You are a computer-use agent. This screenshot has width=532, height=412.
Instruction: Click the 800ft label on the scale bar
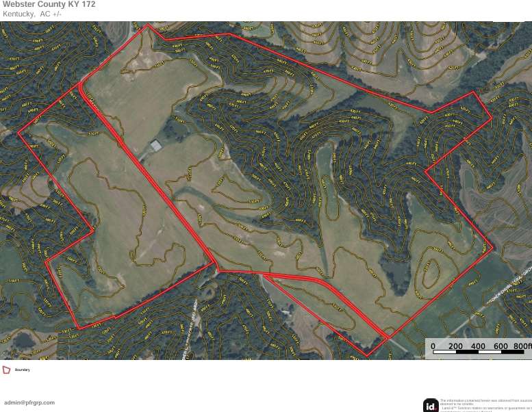click(522, 346)
